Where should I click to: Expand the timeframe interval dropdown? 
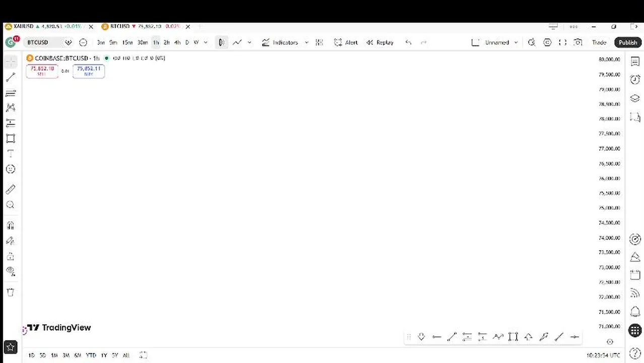pyautogui.click(x=206, y=42)
